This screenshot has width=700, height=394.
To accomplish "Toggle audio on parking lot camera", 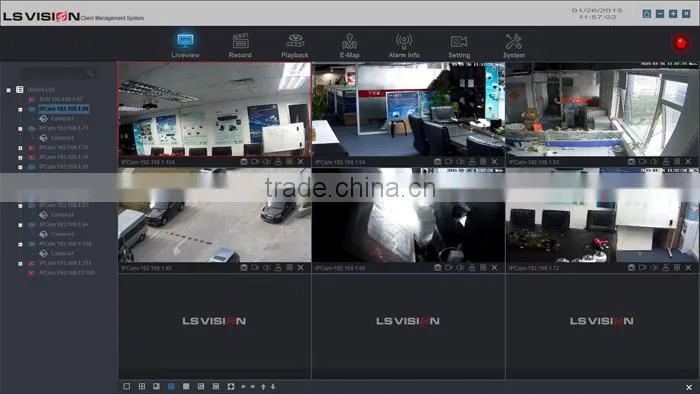I will (x=267, y=268).
